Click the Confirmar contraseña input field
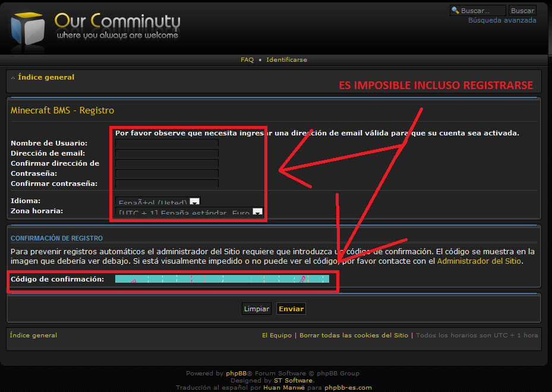The image size is (552, 392). (x=167, y=184)
